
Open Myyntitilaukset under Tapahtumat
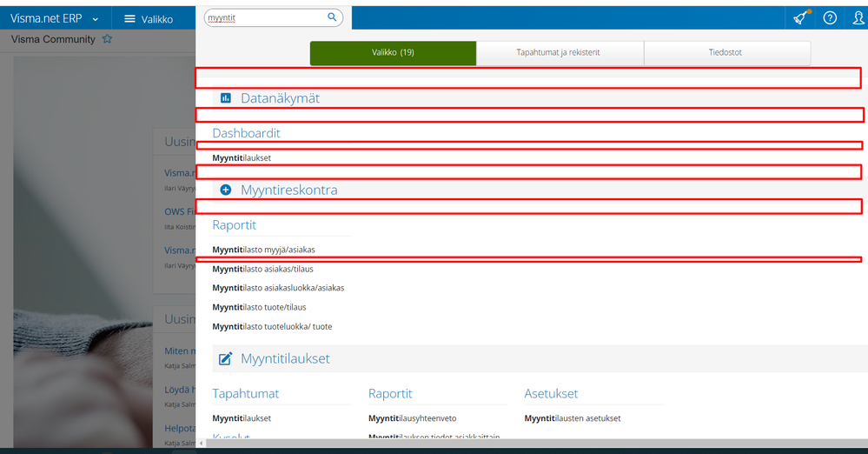click(x=242, y=418)
